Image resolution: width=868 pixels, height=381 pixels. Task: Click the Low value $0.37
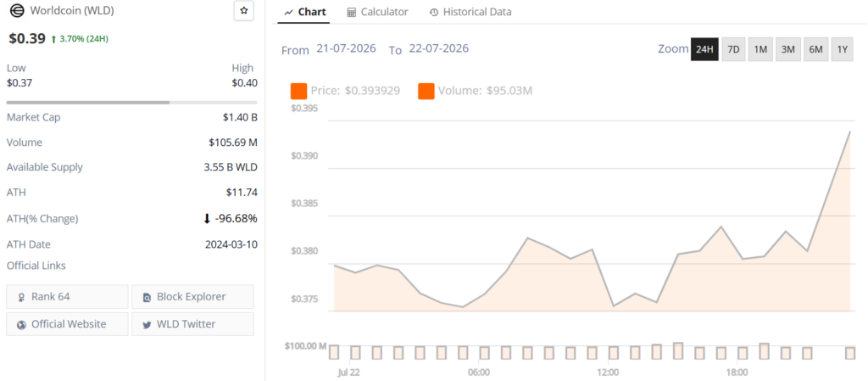19,83
